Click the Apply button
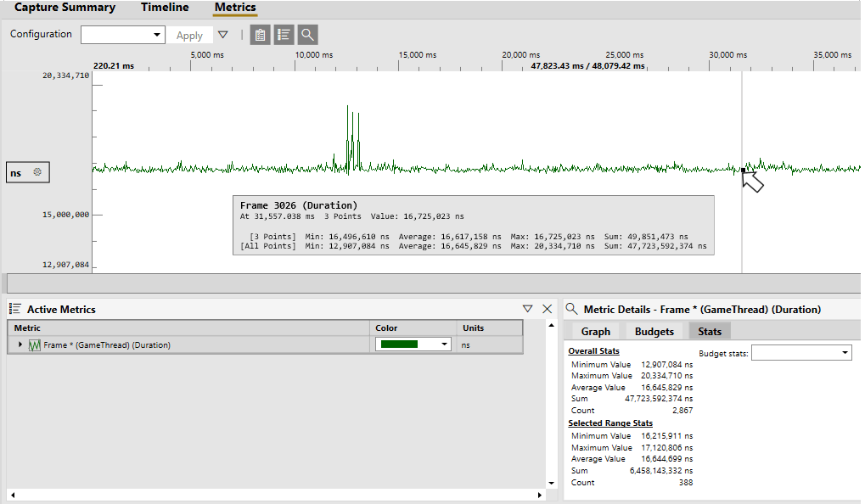 point(190,36)
